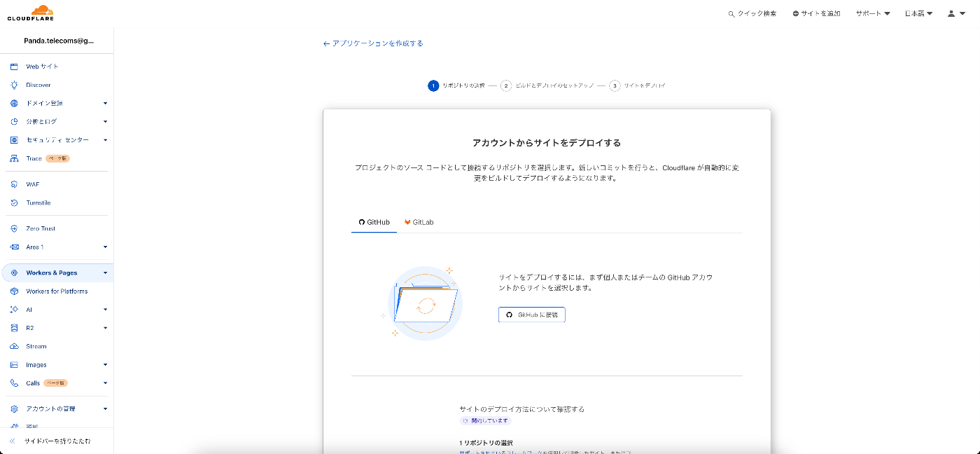Expand the セキュリティ センター submenu arrow
The image size is (980, 454).
[105, 140]
